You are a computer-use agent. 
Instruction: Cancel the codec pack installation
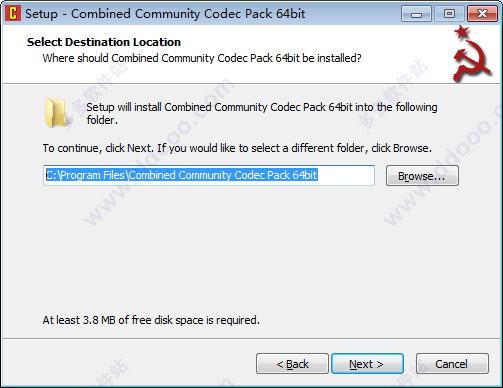pos(452,364)
